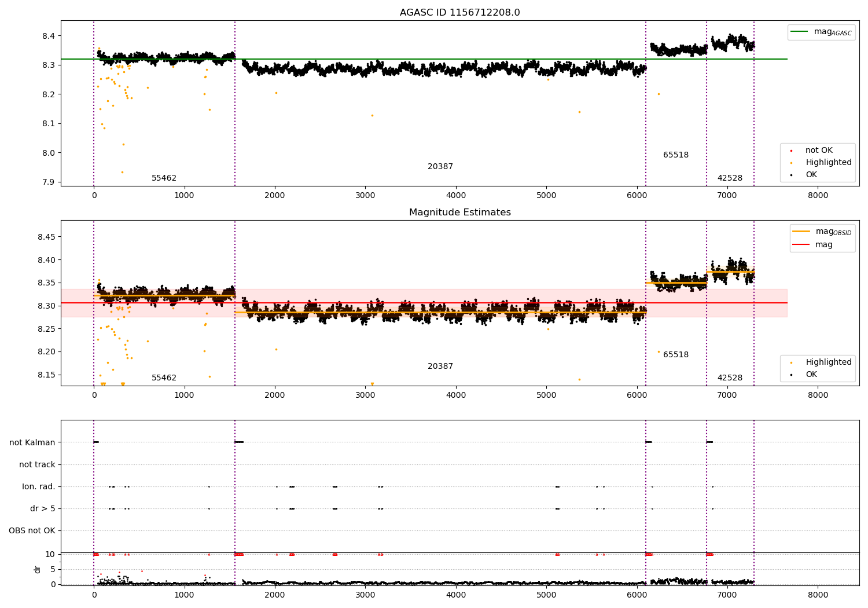This screenshot has width=868, height=608.
Task: Select 'OK' legend entry in top plot
Action: pyautogui.click(x=803, y=175)
